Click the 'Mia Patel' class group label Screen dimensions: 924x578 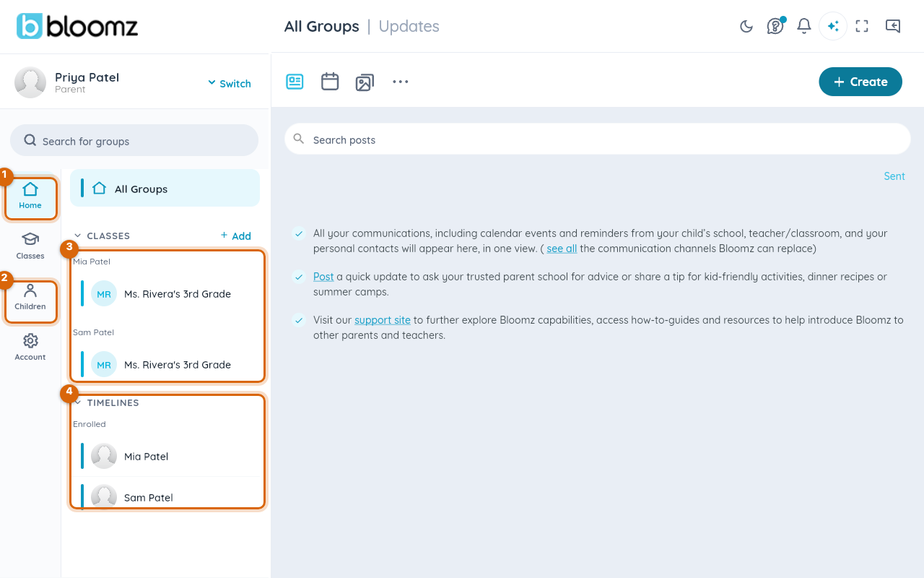92,262
